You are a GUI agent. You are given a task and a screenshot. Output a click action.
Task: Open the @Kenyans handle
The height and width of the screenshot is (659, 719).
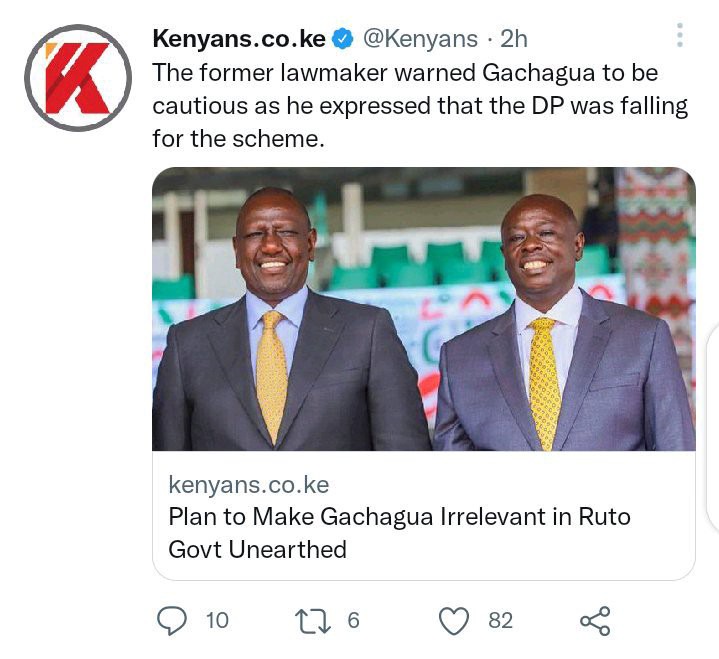[420, 39]
